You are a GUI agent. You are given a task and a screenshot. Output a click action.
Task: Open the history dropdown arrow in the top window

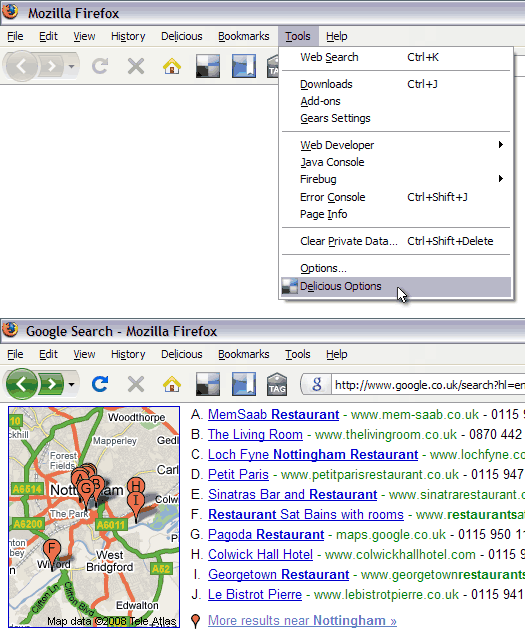coord(72,66)
